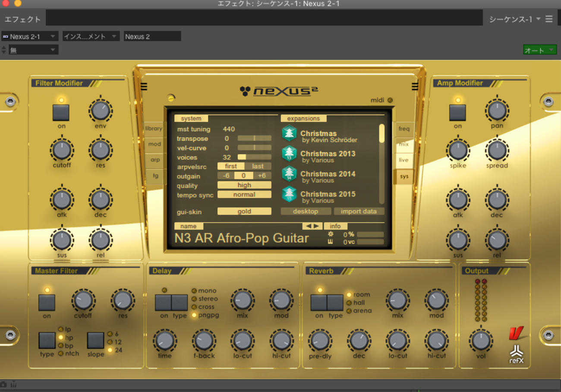Viewport: 561px width, 392px height.
Task: Click the Reverb pre-dly knob
Action: point(320,341)
